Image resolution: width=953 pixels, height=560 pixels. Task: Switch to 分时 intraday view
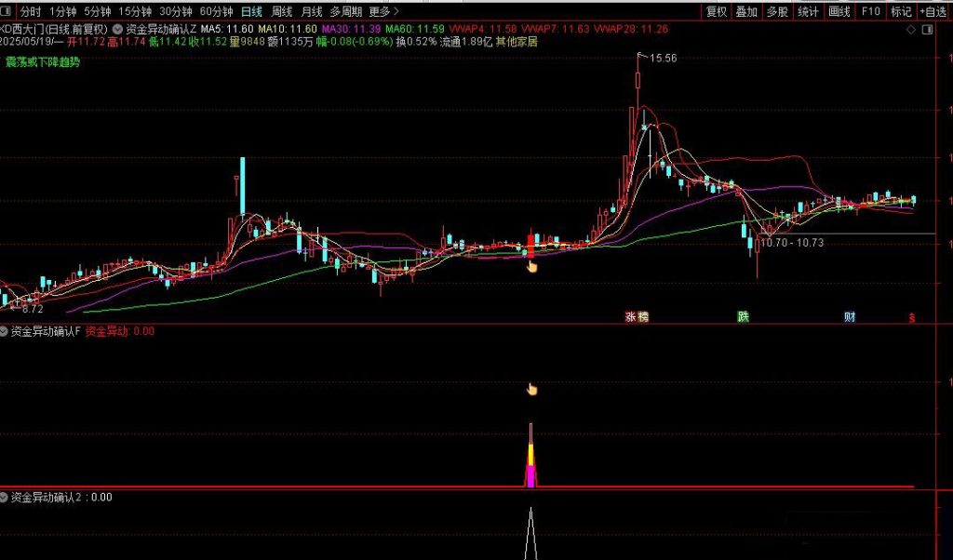[30, 12]
